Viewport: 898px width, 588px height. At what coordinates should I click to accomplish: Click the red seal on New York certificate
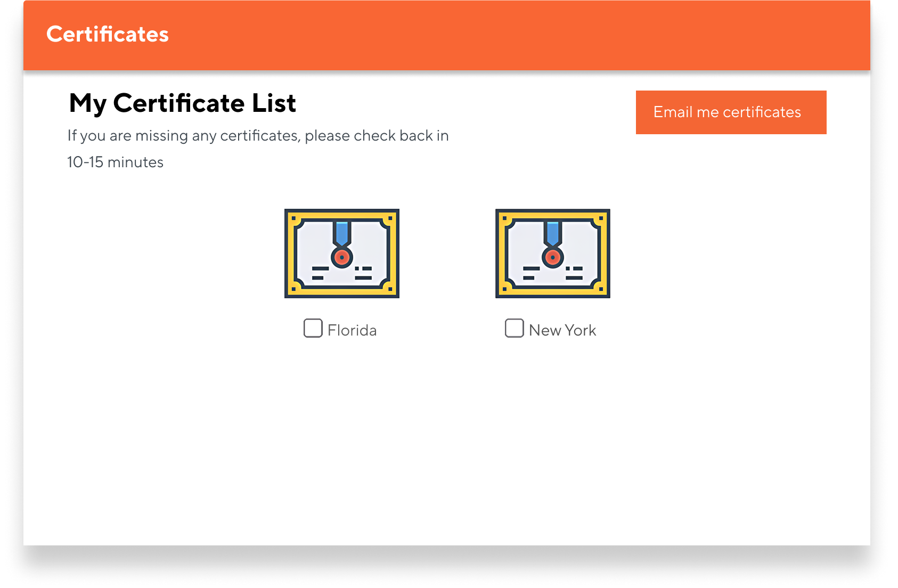click(552, 258)
